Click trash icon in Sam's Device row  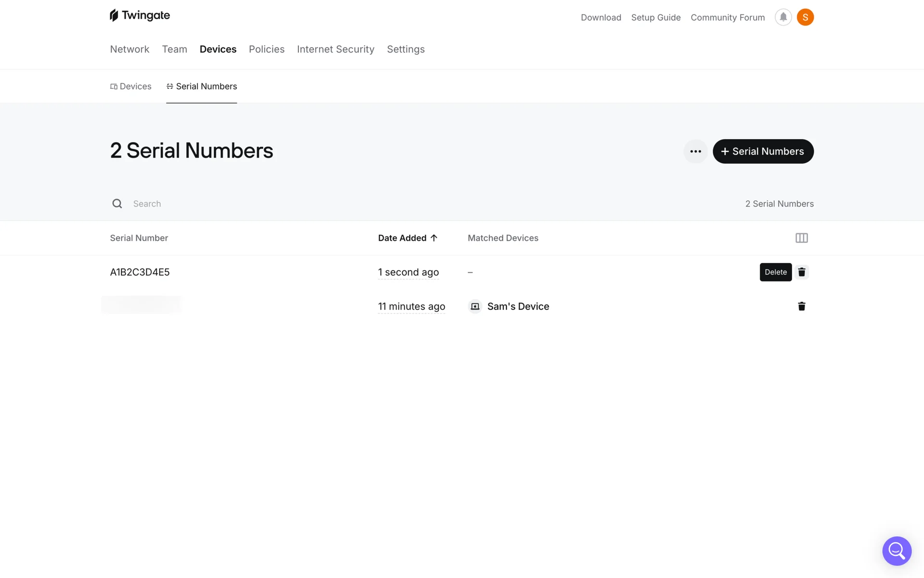tap(801, 306)
